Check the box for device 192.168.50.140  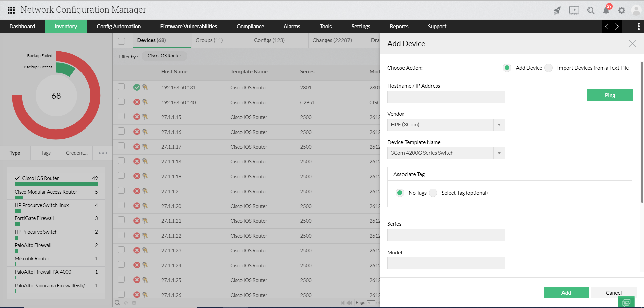click(121, 101)
